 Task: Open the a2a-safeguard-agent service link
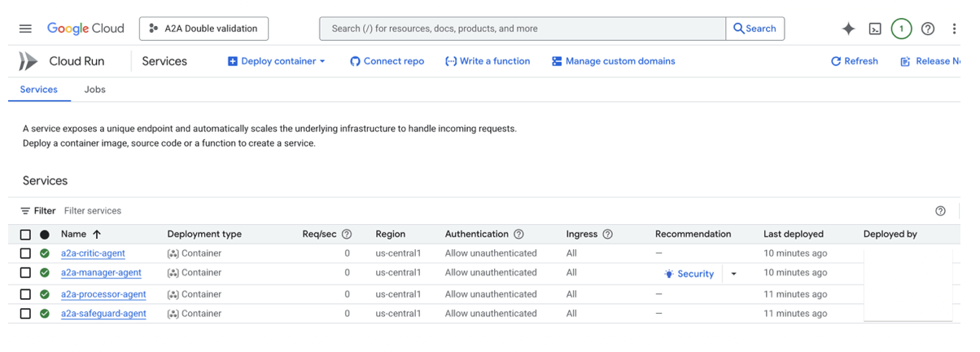103,314
